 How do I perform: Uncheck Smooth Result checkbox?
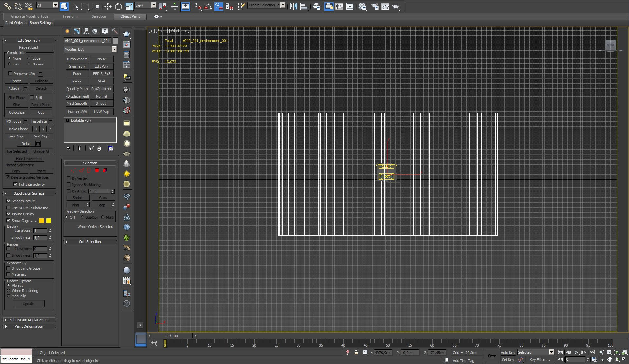[8, 201]
